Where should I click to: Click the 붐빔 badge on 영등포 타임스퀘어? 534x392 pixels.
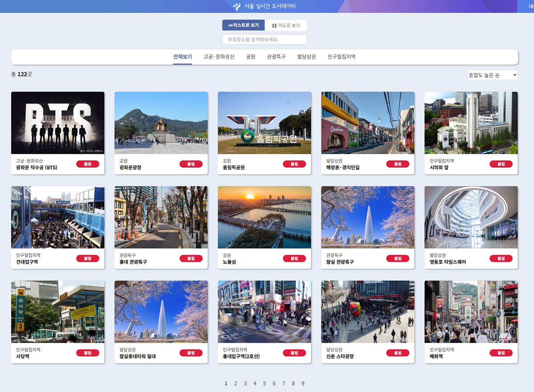(x=501, y=258)
